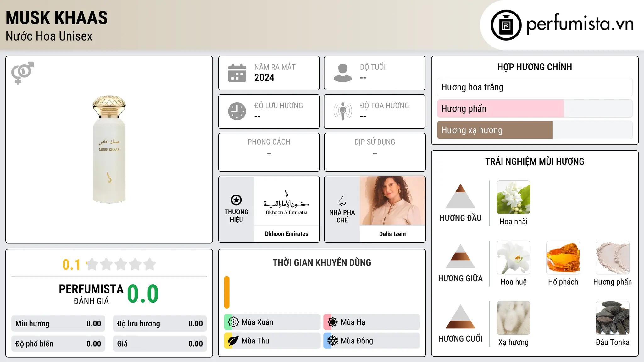
Task: Click the Hương hoa trắng accord bar
Action: pos(535,87)
